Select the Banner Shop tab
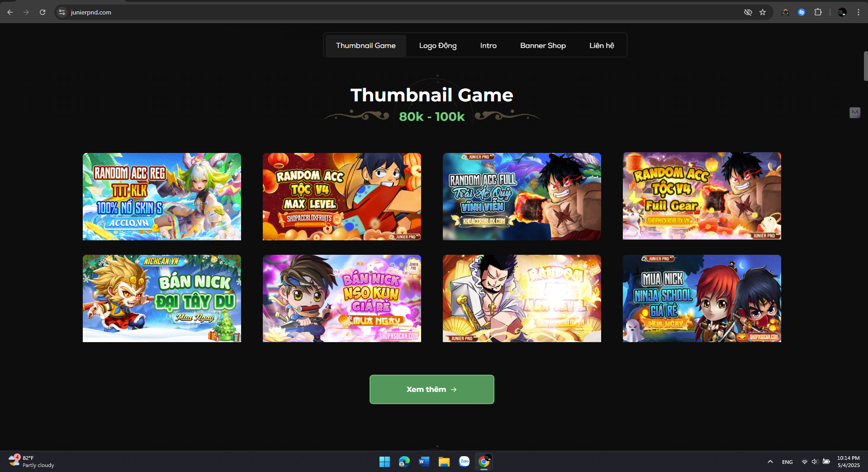Image resolution: width=868 pixels, height=472 pixels. pyautogui.click(x=542, y=46)
